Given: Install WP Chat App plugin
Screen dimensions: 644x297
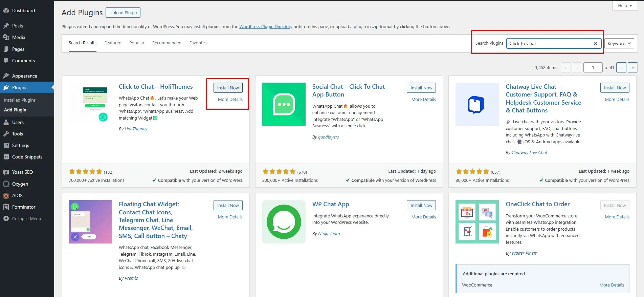Looking at the screenshot, I should [x=421, y=205].
